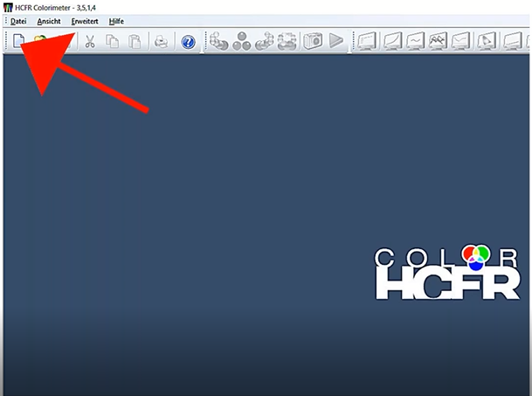Open the monitor icon showing a CIE triangle
Screen dimensions: 532x396
pyautogui.click(x=487, y=41)
